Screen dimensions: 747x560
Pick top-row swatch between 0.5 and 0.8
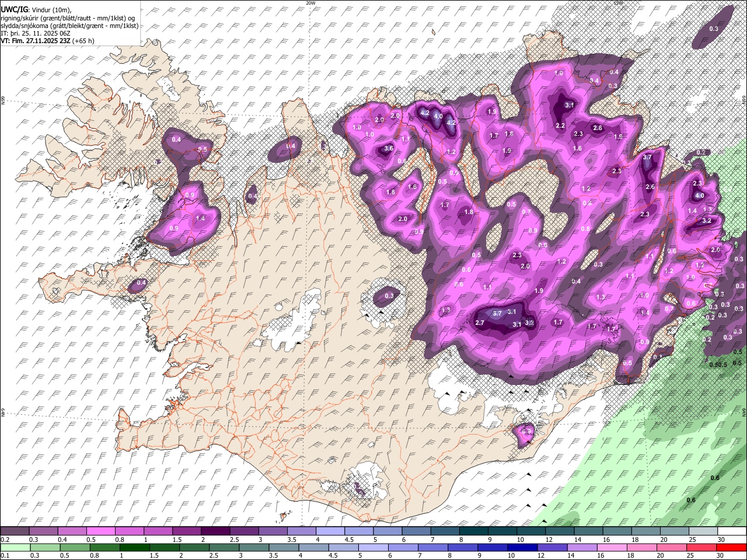click(x=100, y=531)
